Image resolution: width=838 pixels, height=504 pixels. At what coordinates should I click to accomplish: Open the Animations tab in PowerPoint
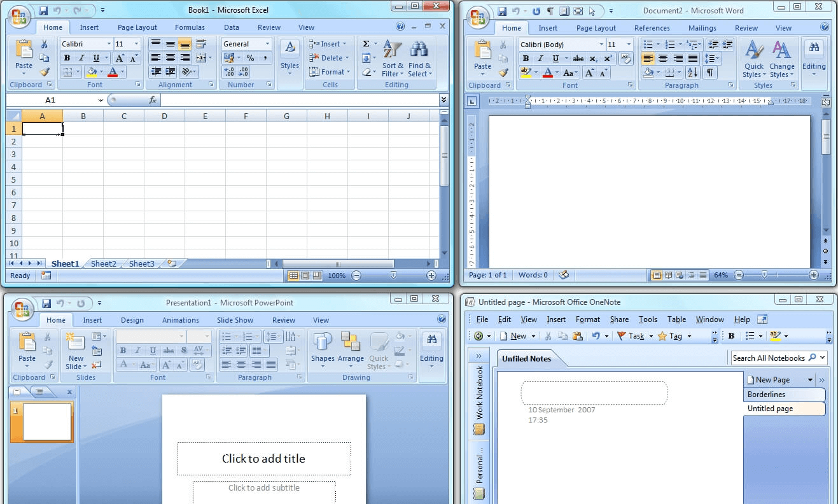click(x=181, y=320)
